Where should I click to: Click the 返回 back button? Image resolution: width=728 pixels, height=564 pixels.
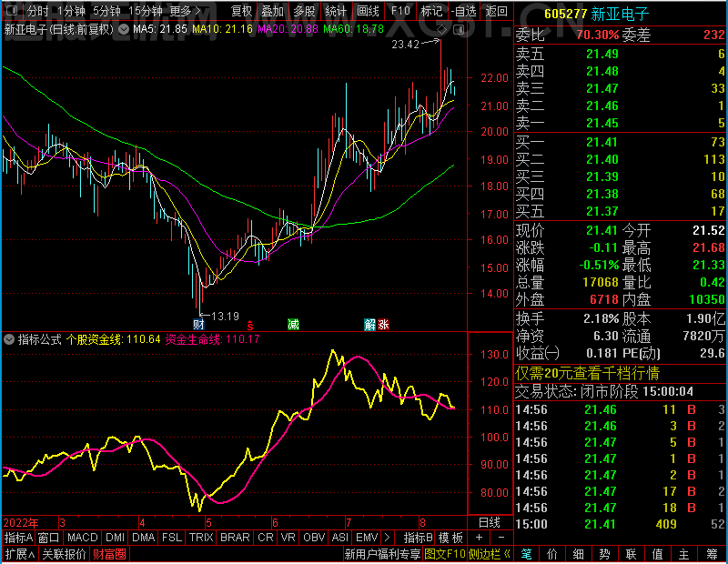coord(496,11)
